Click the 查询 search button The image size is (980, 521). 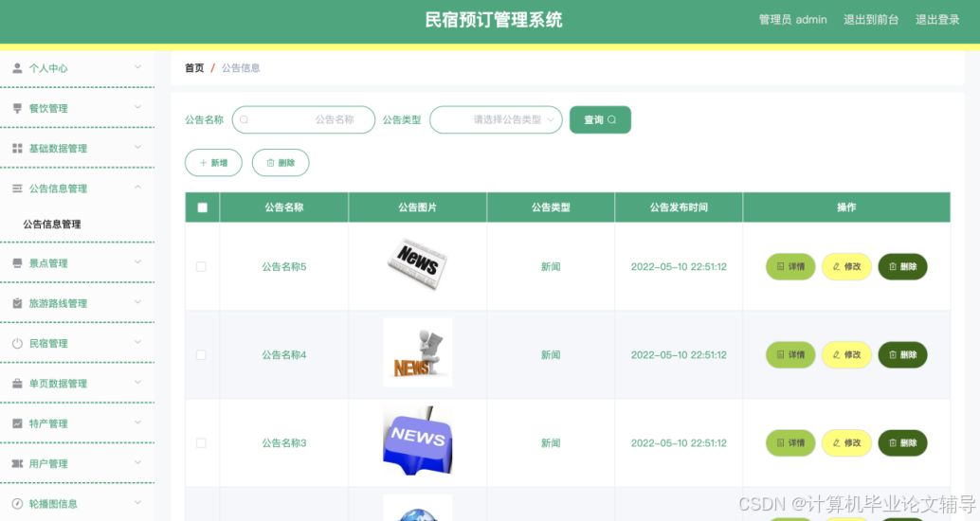tap(600, 119)
